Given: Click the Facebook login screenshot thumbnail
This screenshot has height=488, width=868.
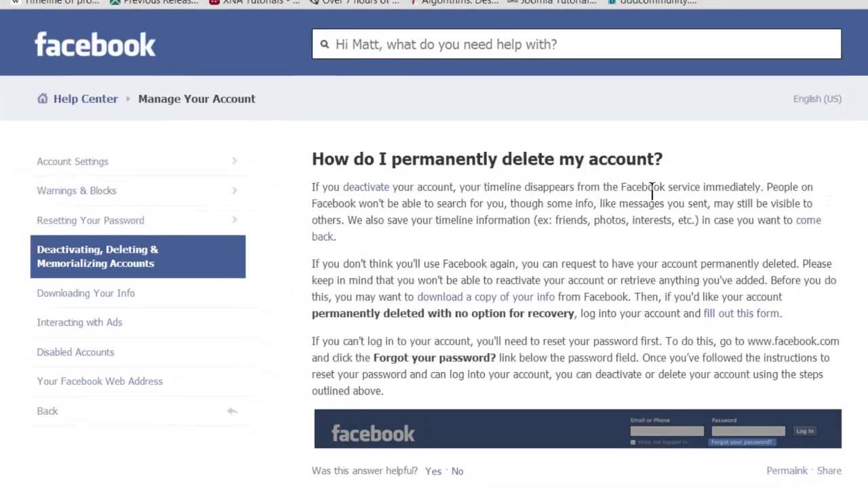Looking at the screenshot, I should [577, 428].
